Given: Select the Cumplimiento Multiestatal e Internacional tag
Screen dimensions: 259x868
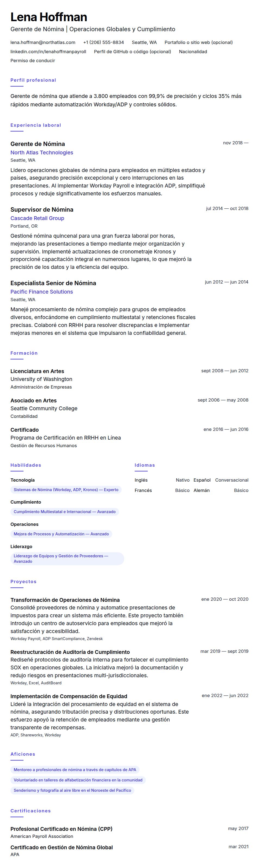Looking at the screenshot, I should point(64,512).
